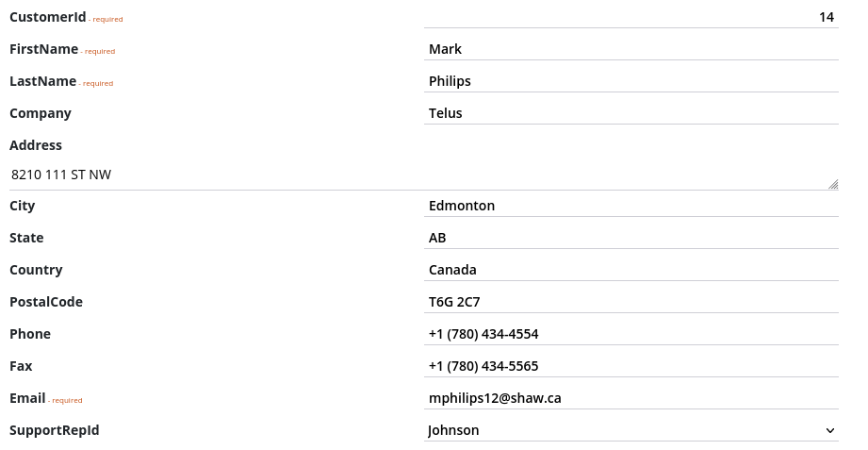This screenshot has height=450, width=868.
Task: Click the CustomerId field with value 14
Action: pos(631,17)
